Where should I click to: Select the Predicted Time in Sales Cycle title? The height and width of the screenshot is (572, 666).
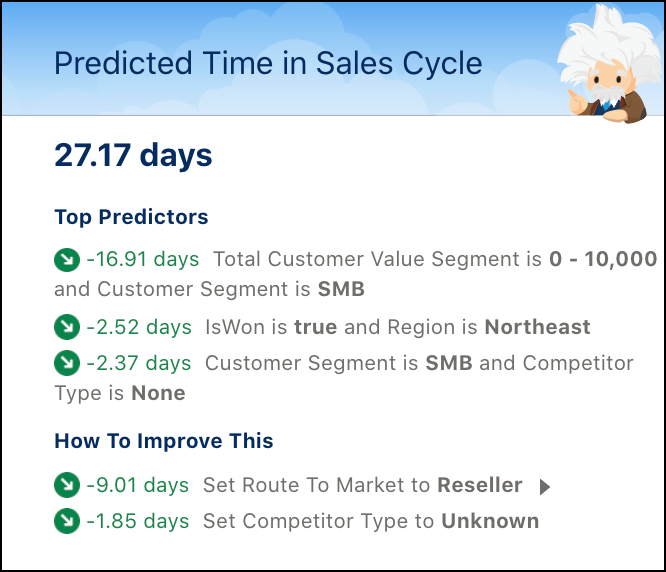[268, 64]
